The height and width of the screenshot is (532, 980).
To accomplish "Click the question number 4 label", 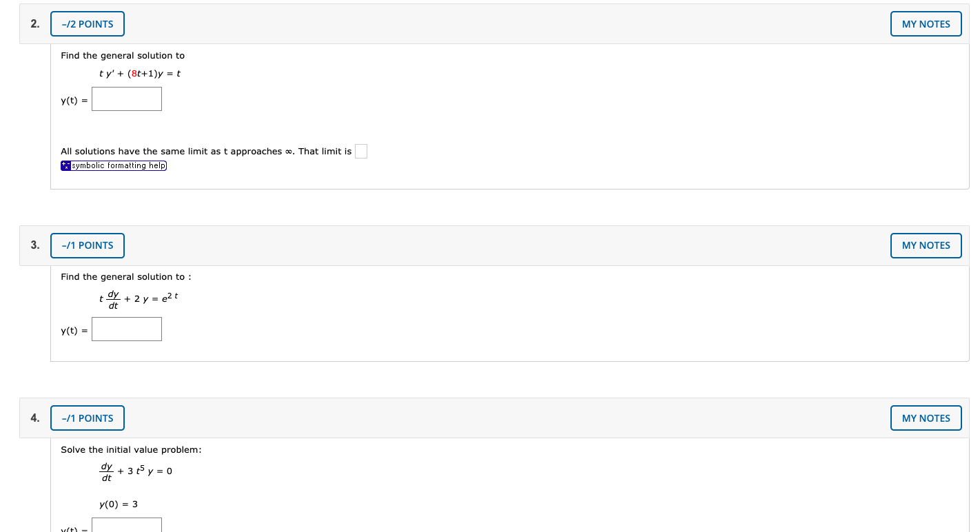I will [35, 418].
